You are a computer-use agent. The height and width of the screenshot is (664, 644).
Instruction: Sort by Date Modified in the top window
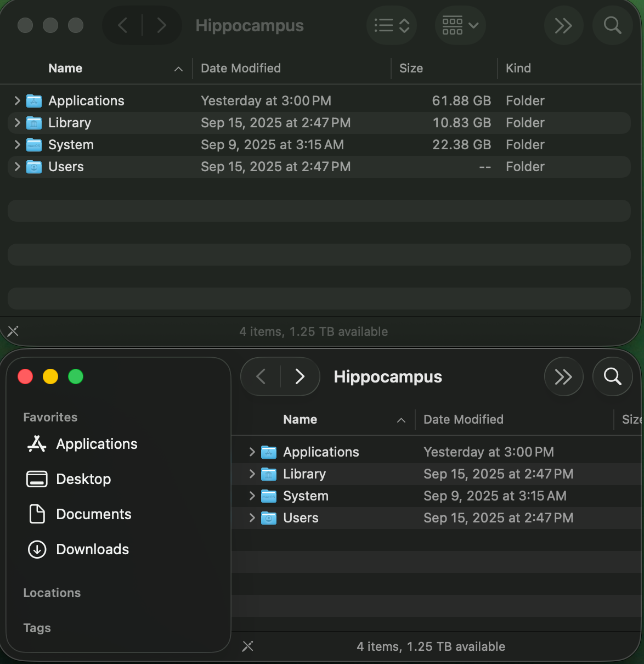241,69
